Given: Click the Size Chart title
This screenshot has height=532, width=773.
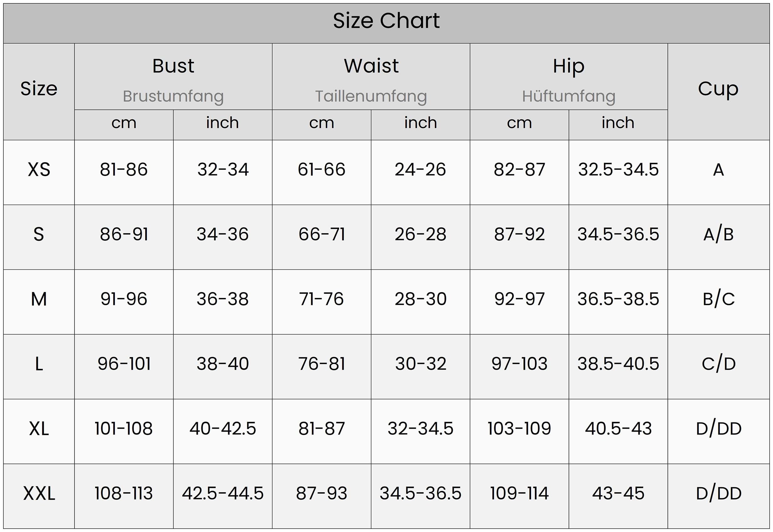Looking at the screenshot, I should [x=386, y=21].
